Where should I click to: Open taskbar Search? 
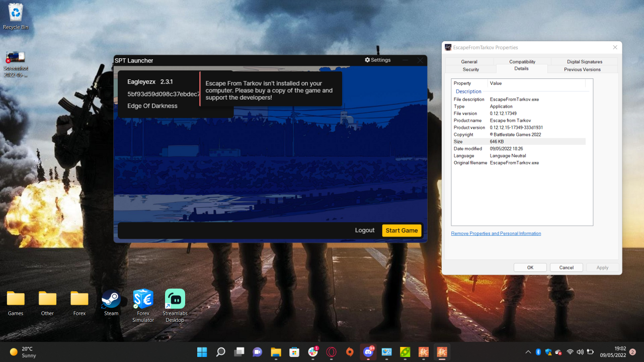click(220, 352)
